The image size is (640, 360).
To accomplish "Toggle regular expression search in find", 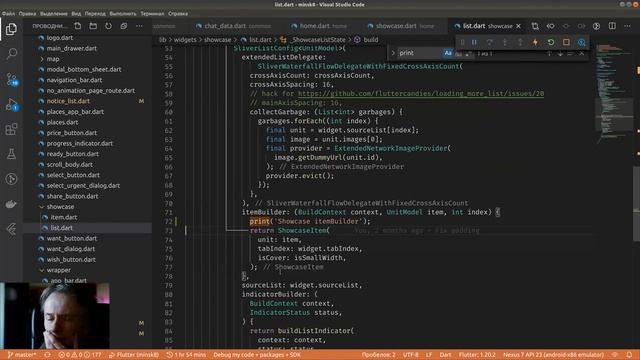I will click(x=469, y=53).
